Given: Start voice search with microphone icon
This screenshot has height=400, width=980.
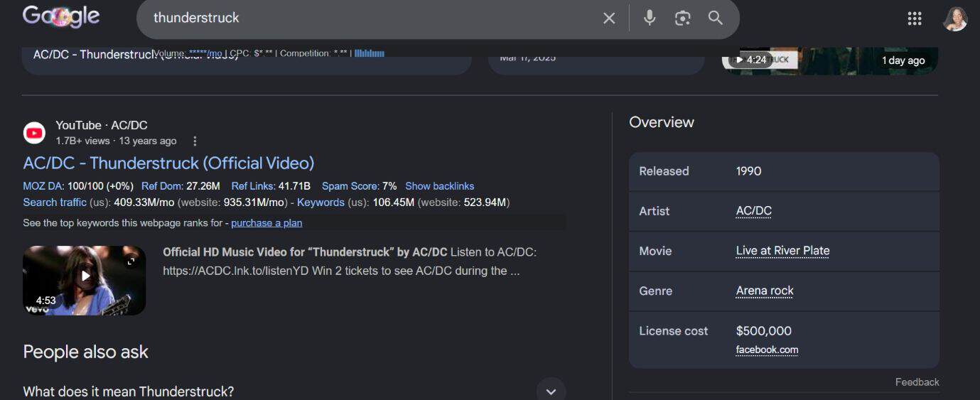Looking at the screenshot, I should click(x=650, y=18).
